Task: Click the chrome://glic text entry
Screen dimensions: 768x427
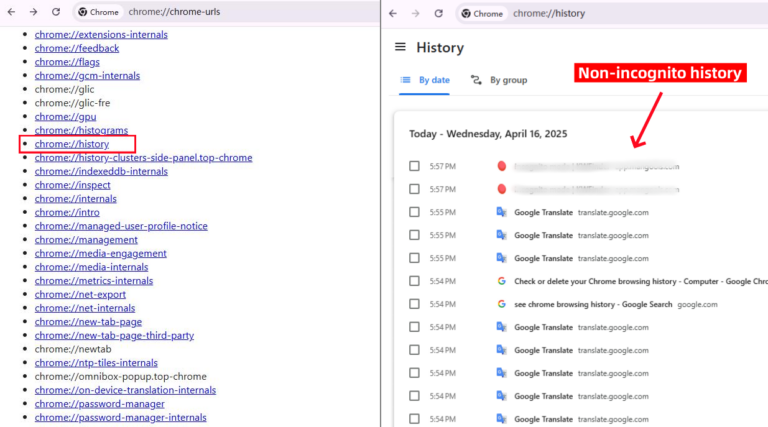Action: pos(64,90)
